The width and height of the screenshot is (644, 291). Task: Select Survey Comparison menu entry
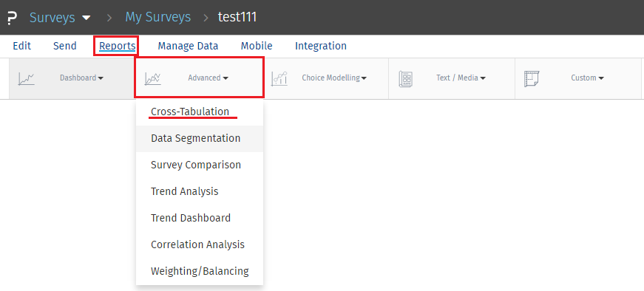click(200, 165)
